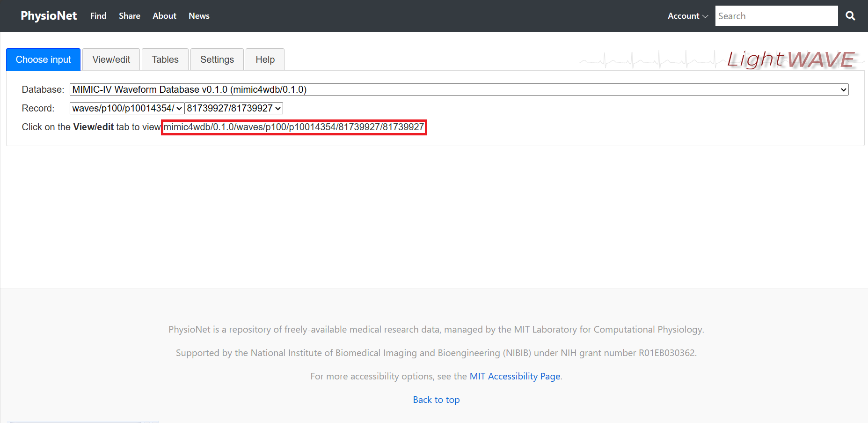The width and height of the screenshot is (868, 423).
Task: Open the 81739927/81739927 record dropdown
Action: (234, 108)
